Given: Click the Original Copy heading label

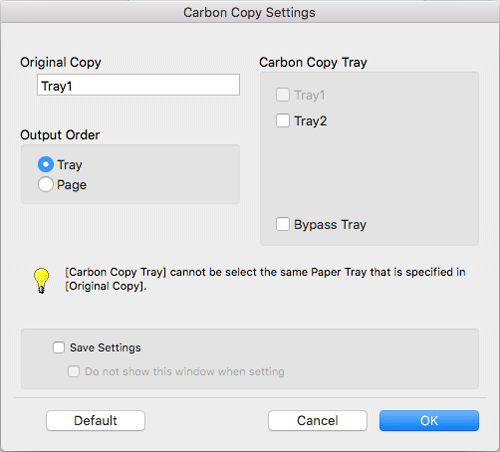Looking at the screenshot, I should click(61, 62).
